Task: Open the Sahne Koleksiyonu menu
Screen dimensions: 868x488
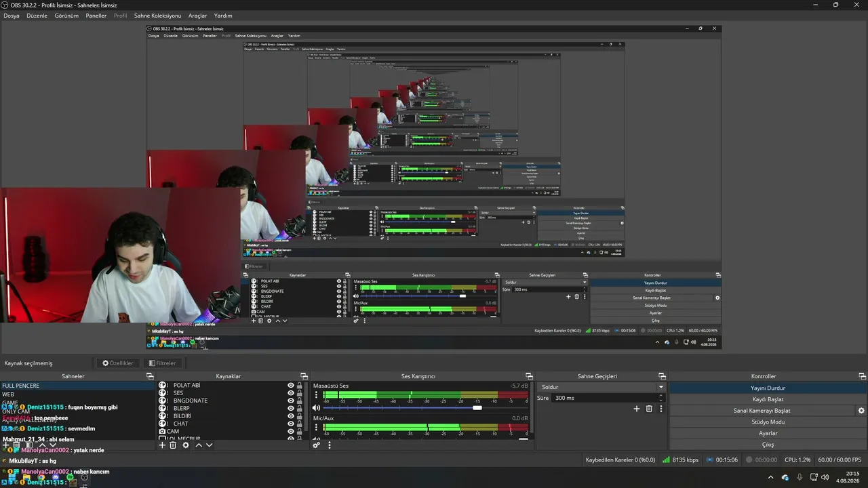Action: coord(157,16)
